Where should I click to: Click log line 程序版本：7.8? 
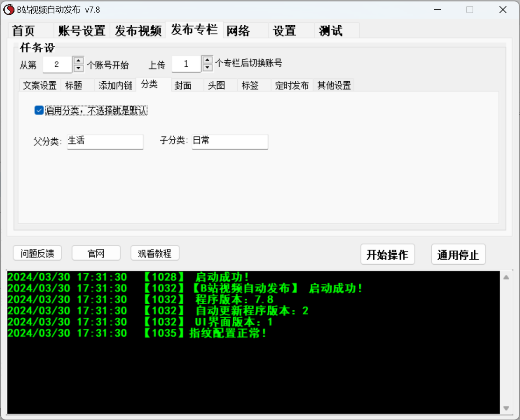(x=141, y=299)
